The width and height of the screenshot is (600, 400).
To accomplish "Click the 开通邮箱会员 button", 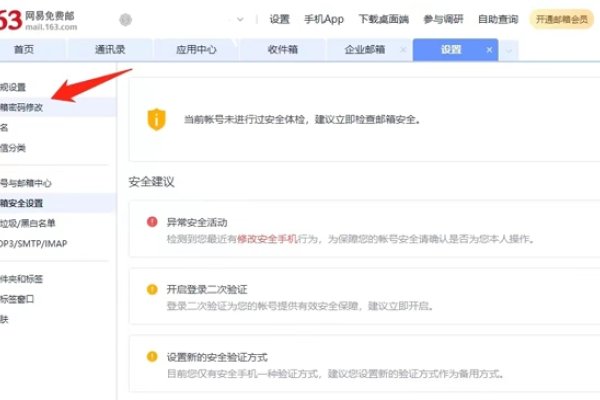I will pos(561,20).
